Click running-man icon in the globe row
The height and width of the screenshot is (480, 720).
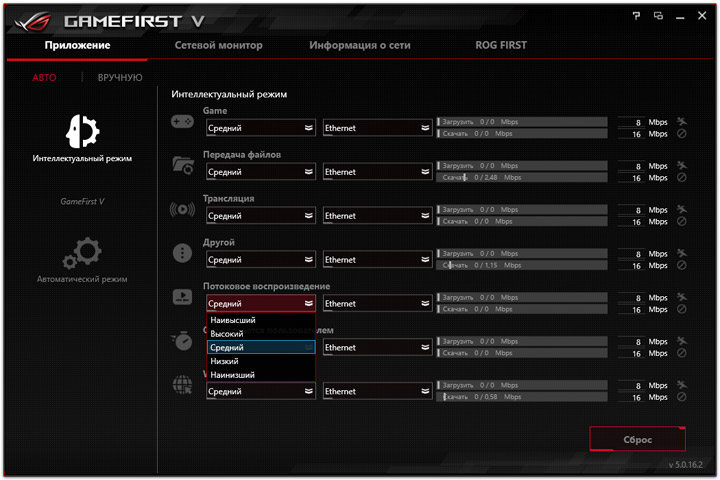(x=682, y=385)
